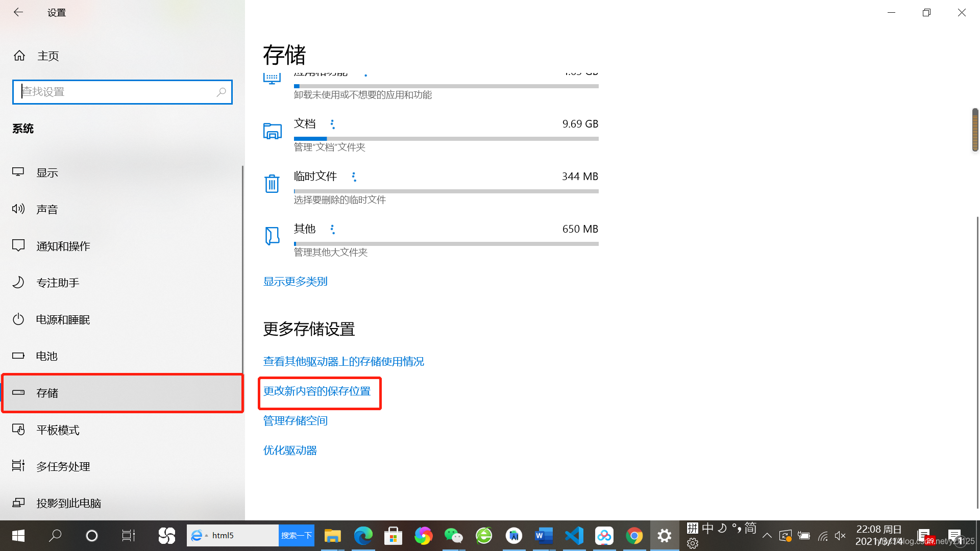
Task: Click the html5 taskbar search field
Action: pyautogui.click(x=233, y=535)
